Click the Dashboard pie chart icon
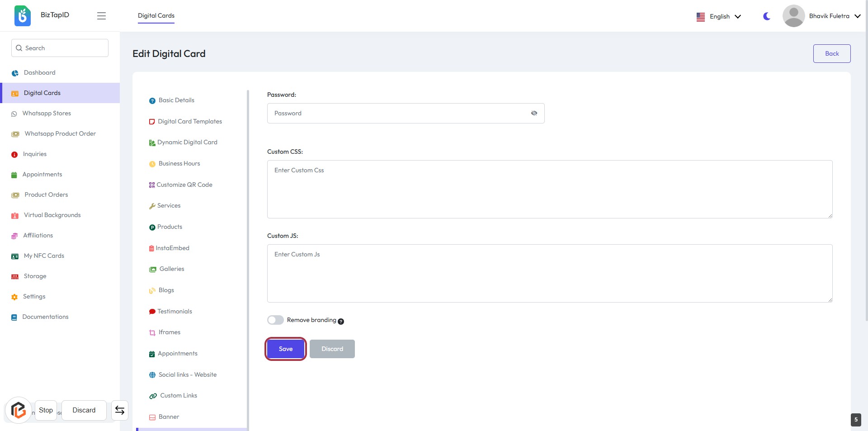868x431 pixels. click(x=15, y=73)
